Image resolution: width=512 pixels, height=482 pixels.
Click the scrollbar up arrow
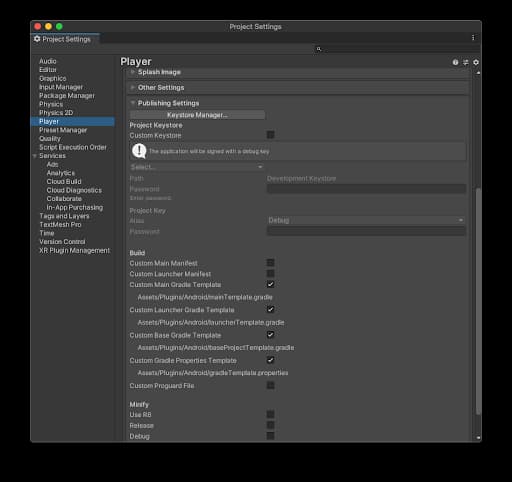pos(478,72)
